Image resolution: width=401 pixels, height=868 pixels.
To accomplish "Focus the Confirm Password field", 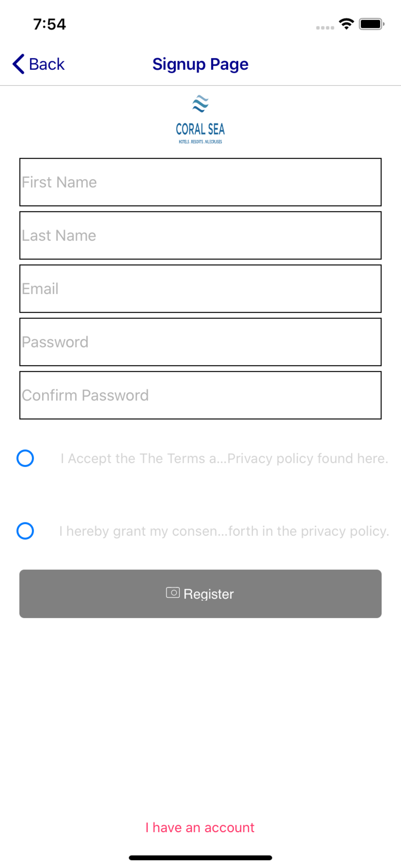I will [200, 395].
